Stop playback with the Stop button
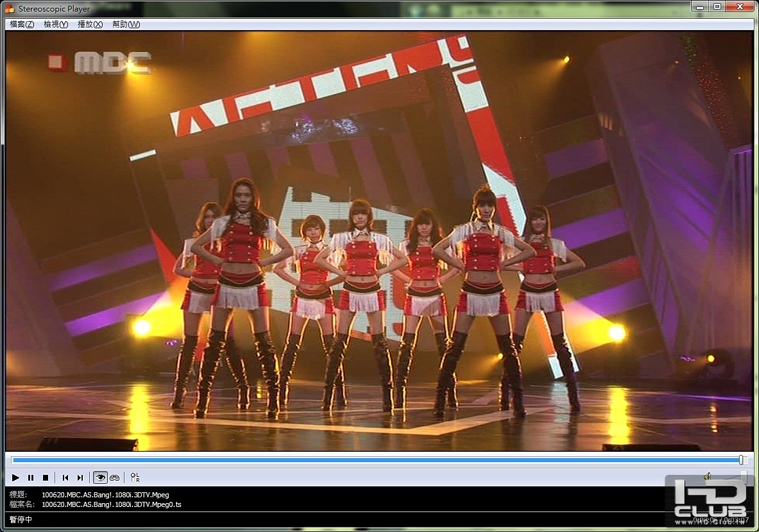 [46, 478]
